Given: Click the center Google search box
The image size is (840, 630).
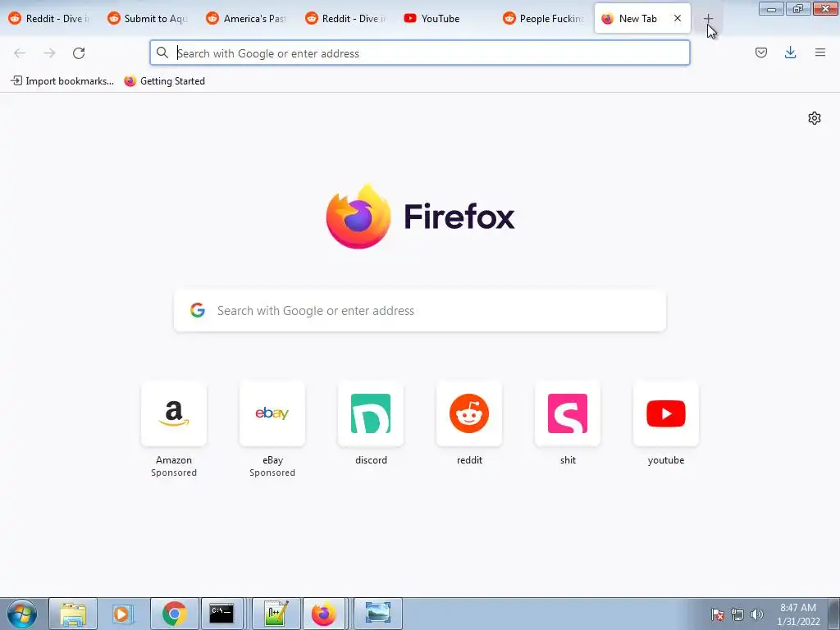Looking at the screenshot, I should point(420,311).
